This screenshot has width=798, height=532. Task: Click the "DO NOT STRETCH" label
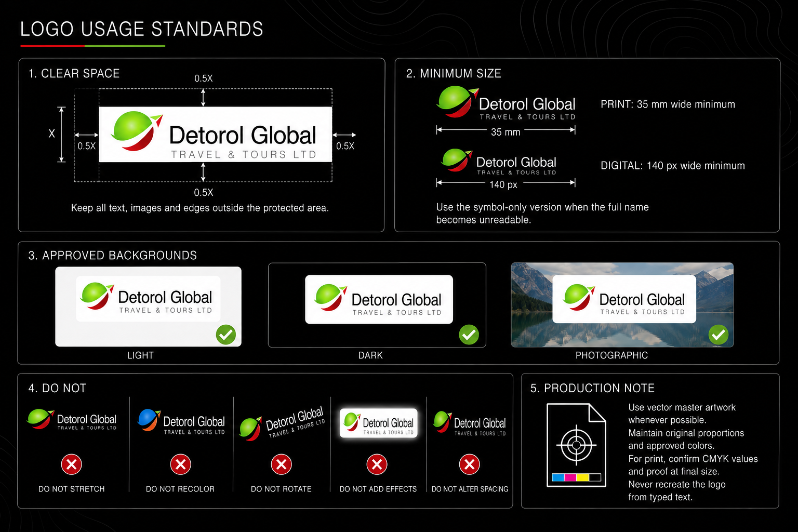click(x=72, y=489)
